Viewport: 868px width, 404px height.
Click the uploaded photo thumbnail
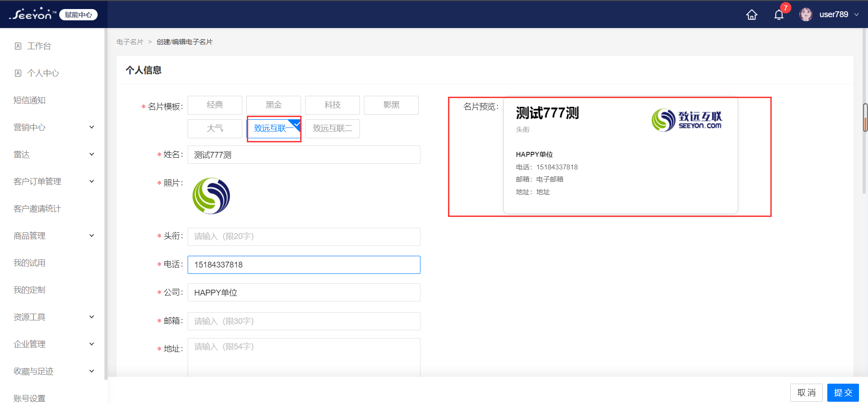pyautogui.click(x=211, y=196)
